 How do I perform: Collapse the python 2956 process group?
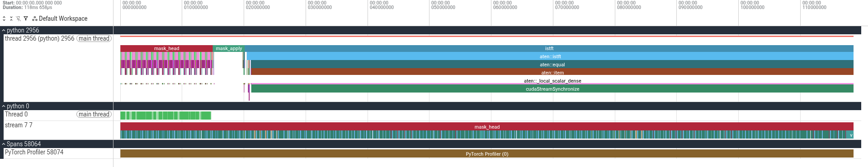click(x=4, y=30)
